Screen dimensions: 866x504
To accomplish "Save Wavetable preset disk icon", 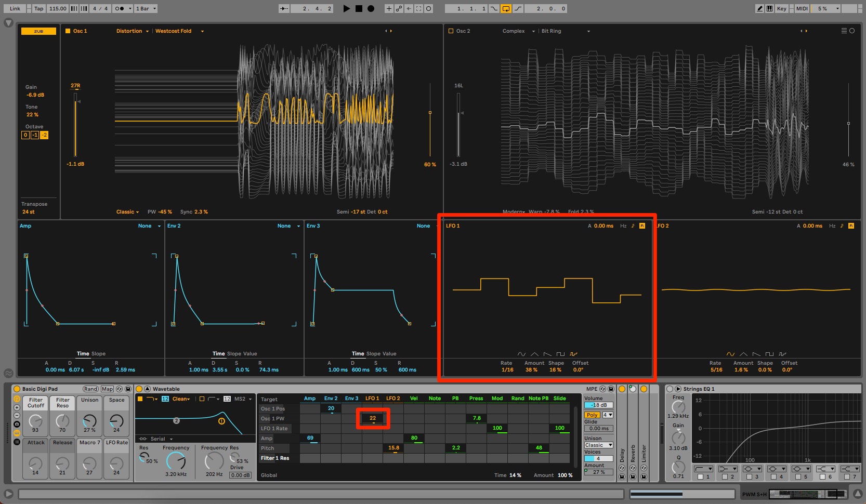I will point(611,389).
